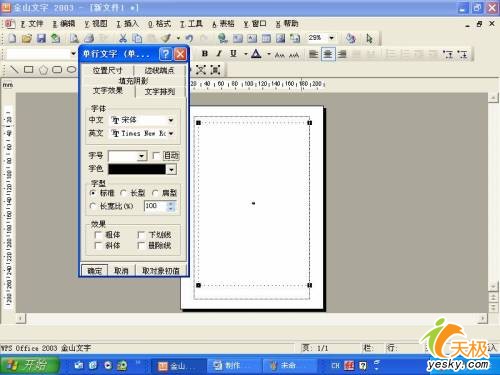Click the Format Painter brush icon
The height and width of the screenshot is (375, 500).
[x=166, y=38]
